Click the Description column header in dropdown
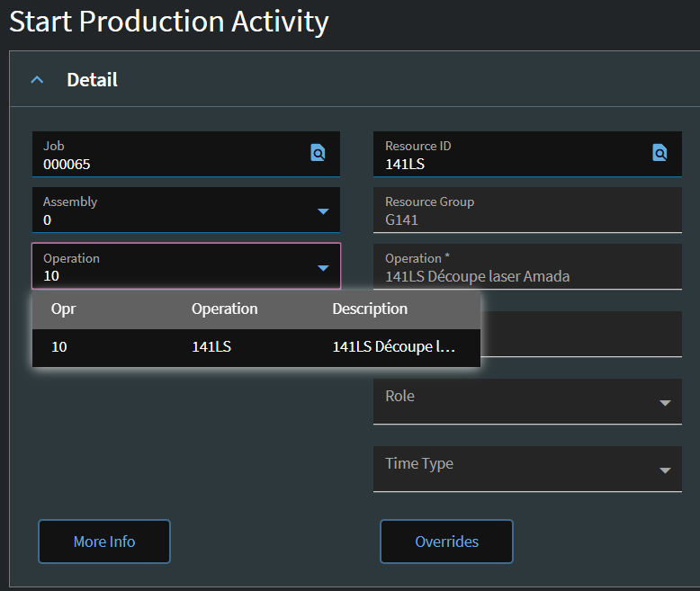 point(370,309)
